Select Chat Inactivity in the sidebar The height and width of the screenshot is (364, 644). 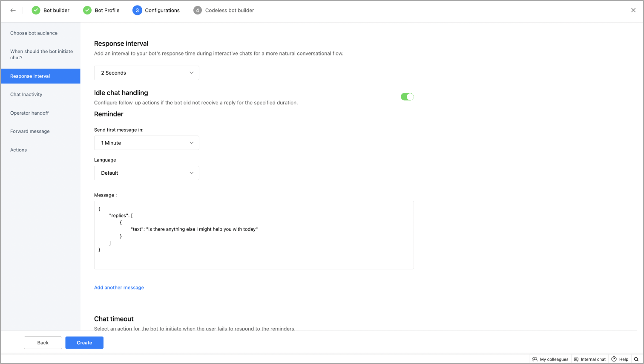tap(26, 95)
